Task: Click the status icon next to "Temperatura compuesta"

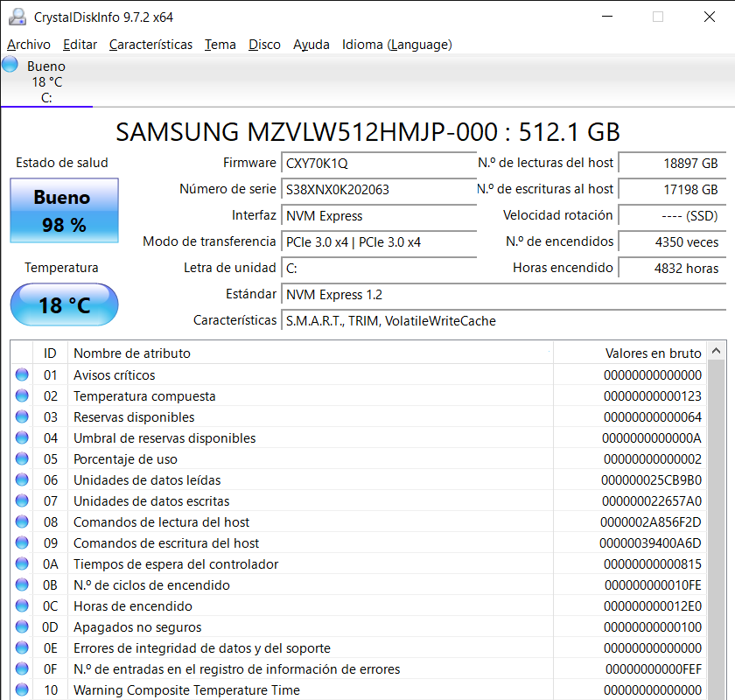Action: [x=21, y=396]
